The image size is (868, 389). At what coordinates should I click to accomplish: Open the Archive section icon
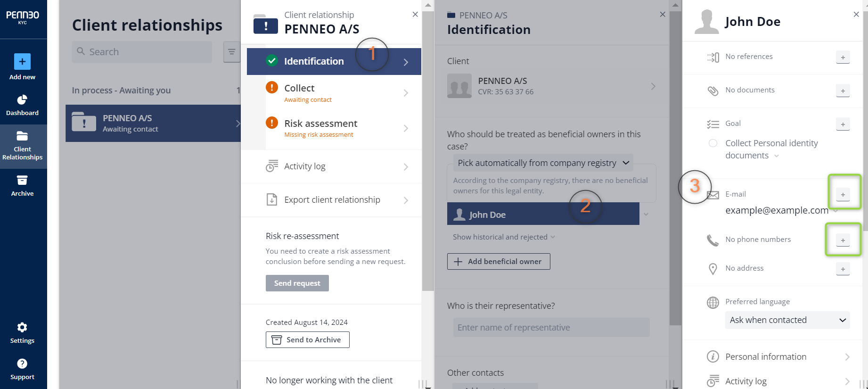coord(22,180)
